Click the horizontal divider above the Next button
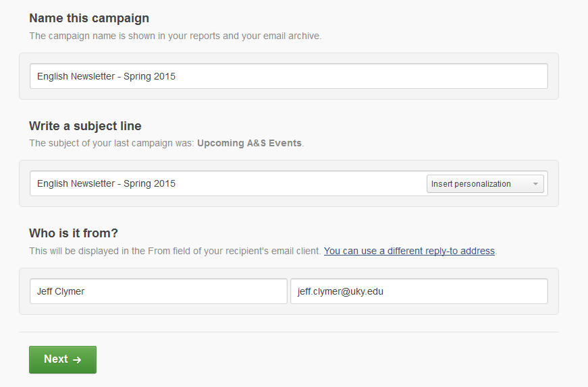Viewport: 588px width, 387px height. click(289, 332)
